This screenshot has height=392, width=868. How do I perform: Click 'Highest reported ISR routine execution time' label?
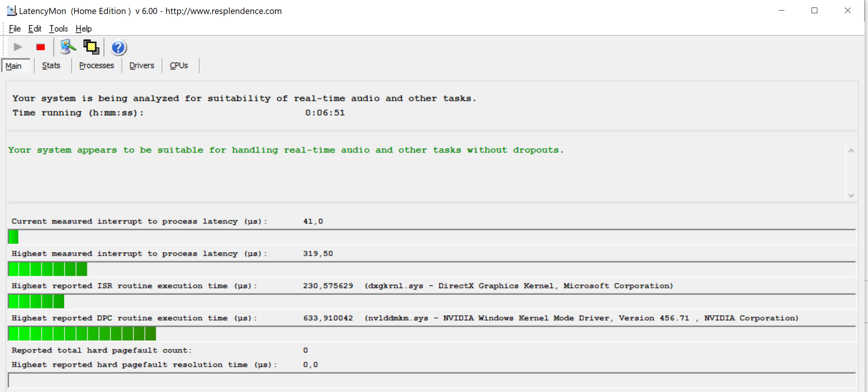pyautogui.click(x=134, y=286)
